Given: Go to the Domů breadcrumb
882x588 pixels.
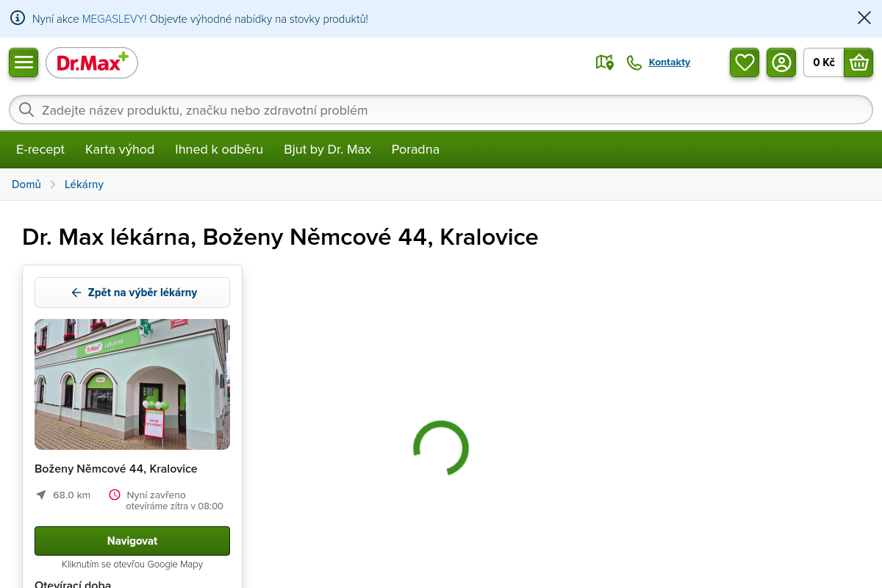Looking at the screenshot, I should pyautogui.click(x=26, y=184).
